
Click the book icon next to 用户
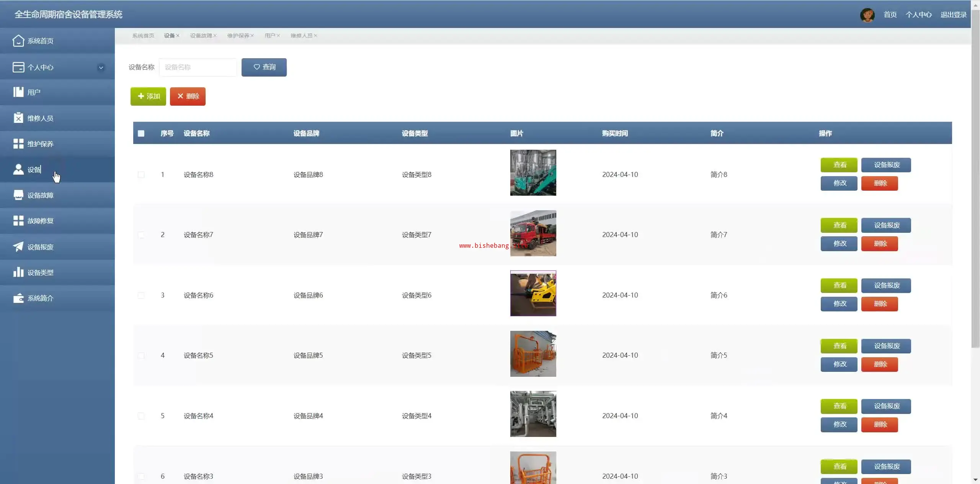click(18, 92)
